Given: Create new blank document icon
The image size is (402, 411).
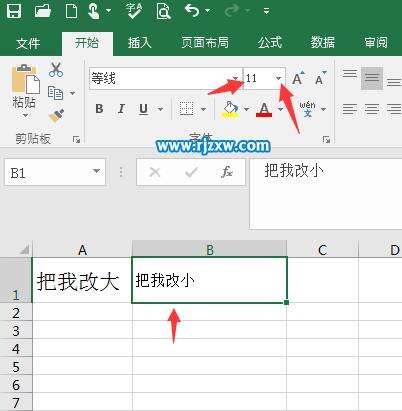Looking at the screenshot, I should point(71,10).
